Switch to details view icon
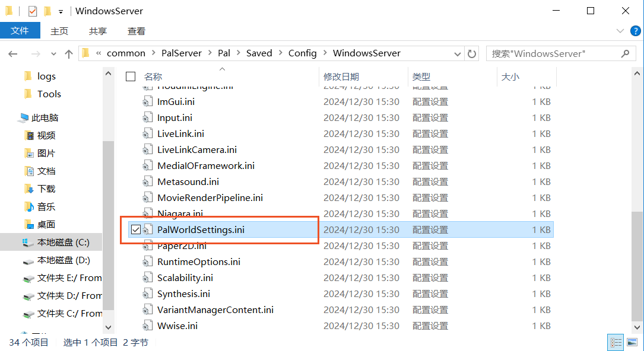Image resolution: width=644 pixels, height=351 pixels. tap(616, 342)
